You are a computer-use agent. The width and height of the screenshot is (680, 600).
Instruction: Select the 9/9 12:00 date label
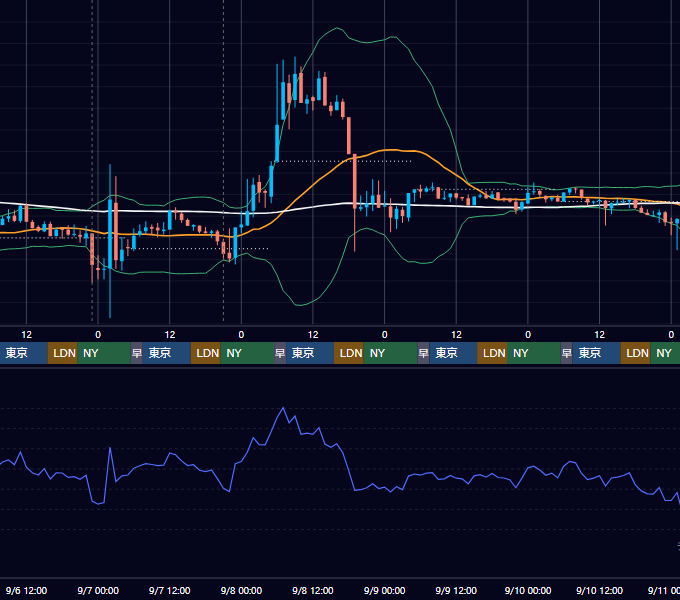click(456, 590)
